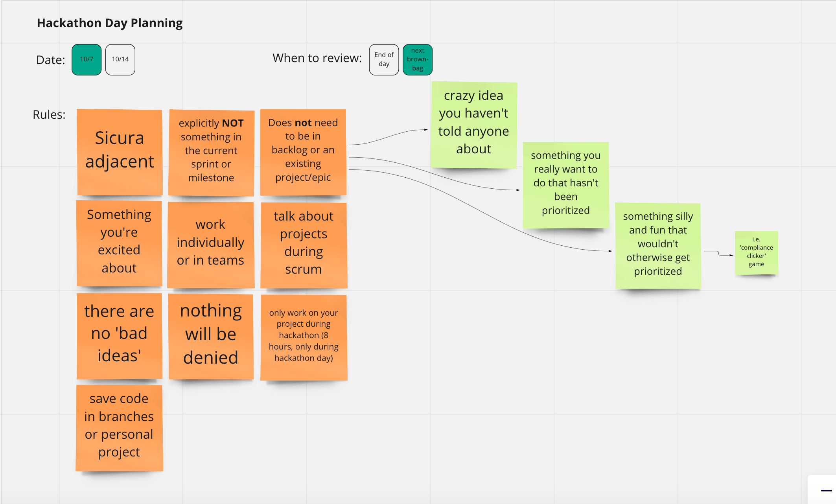
Task: Click the zoom out minus icon
Action: tap(826, 491)
